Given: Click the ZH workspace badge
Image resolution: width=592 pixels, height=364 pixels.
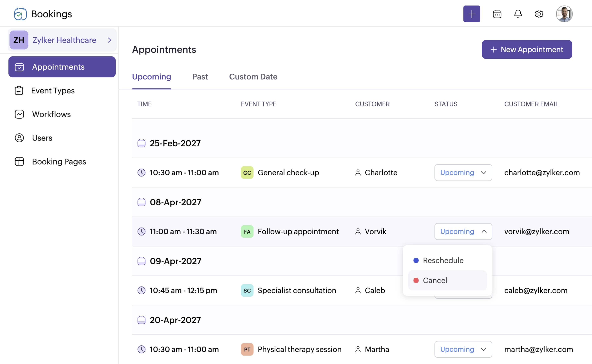Looking at the screenshot, I should tap(19, 40).
